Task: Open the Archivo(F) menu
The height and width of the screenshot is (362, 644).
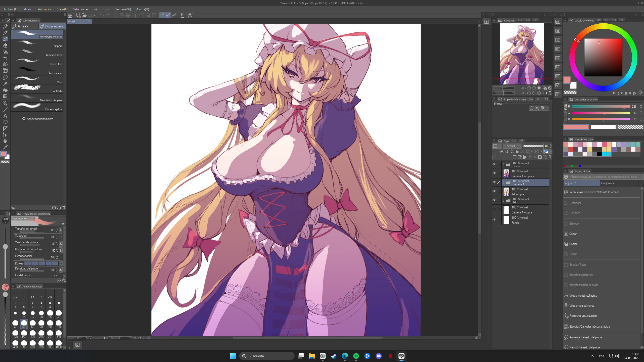Action: [x=11, y=9]
